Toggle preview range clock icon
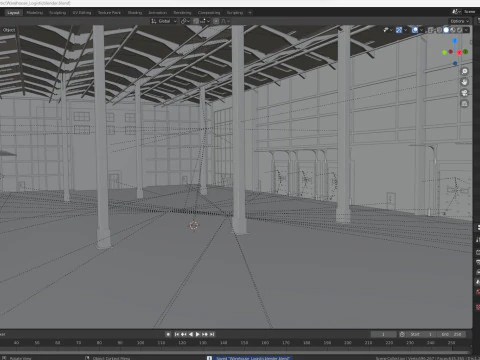 click(402, 334)
